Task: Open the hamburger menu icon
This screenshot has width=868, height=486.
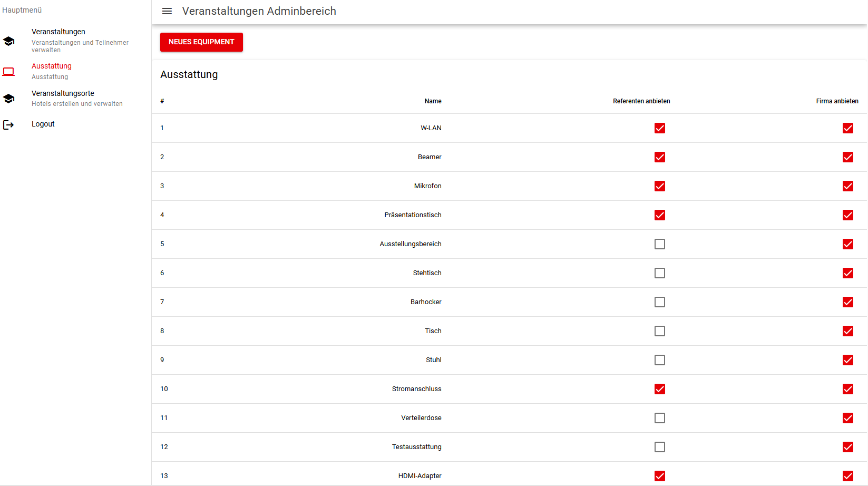Action: click(167, 11)
